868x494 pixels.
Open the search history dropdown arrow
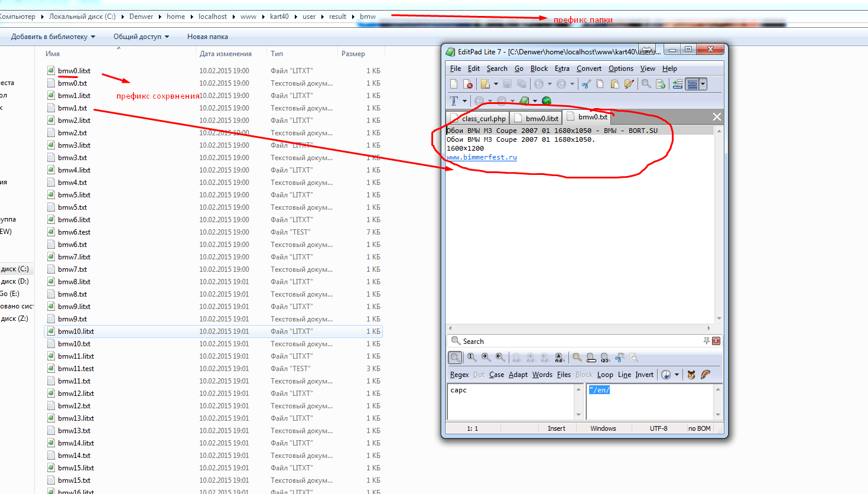point(677,375)
